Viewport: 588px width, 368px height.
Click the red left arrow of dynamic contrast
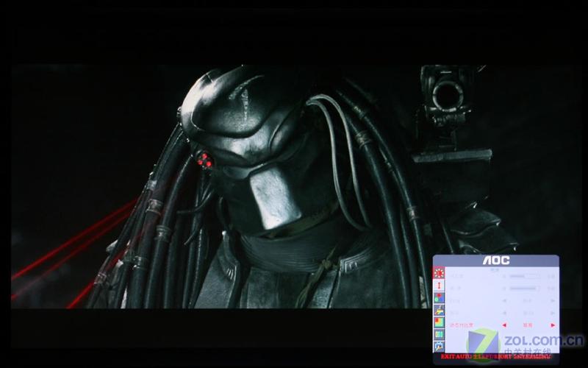click(x=504, y=325)
